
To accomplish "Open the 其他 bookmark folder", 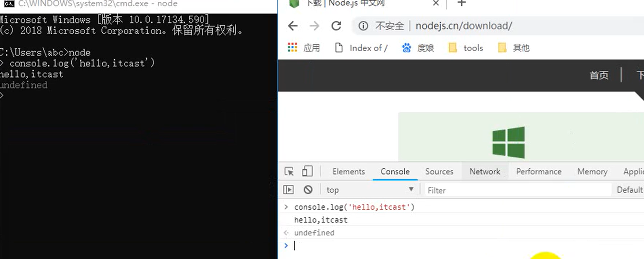I will [514, 48].
